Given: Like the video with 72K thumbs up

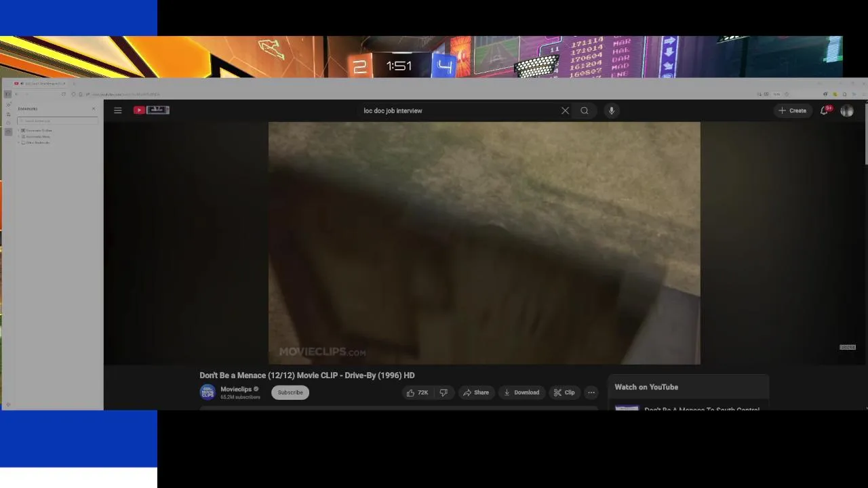Looking at the screenshot, I should click(x=418, y=392).
